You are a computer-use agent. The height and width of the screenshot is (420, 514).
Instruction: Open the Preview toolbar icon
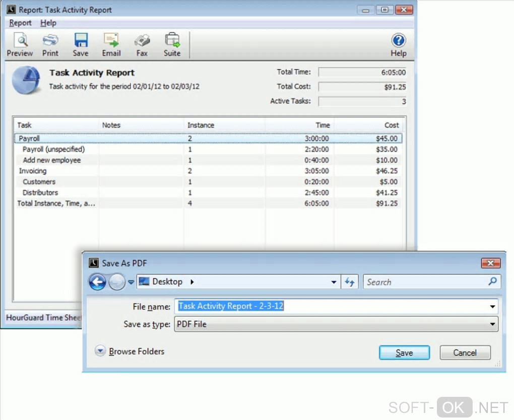[x=20, y=44]
